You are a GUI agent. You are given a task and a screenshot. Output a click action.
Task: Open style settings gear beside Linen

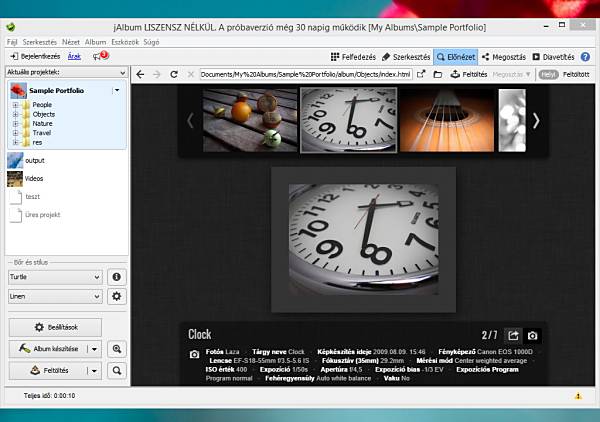coord(117,296)
